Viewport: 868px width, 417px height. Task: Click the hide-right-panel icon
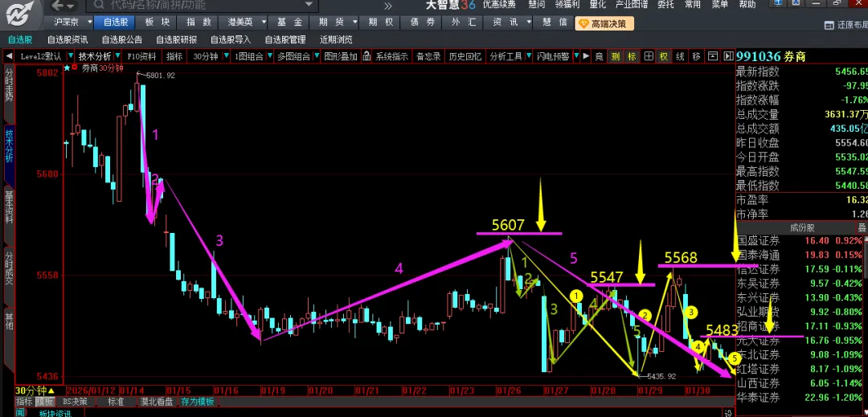(728, 56)
